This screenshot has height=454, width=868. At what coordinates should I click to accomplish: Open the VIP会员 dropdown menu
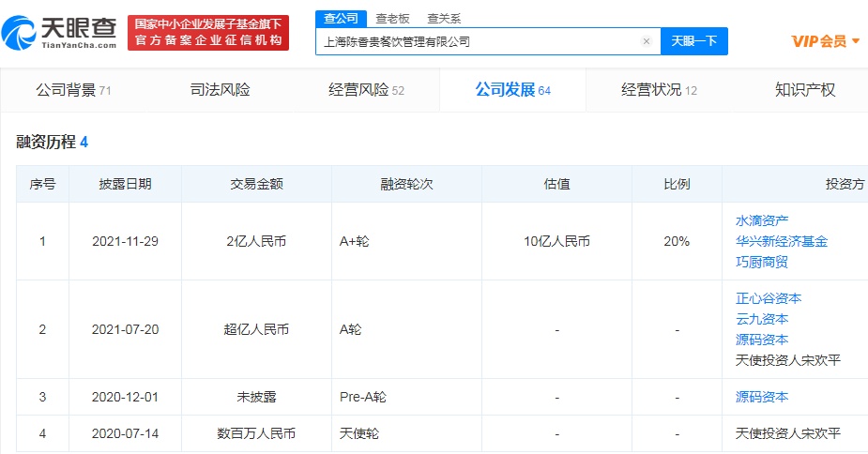point(826,41)
